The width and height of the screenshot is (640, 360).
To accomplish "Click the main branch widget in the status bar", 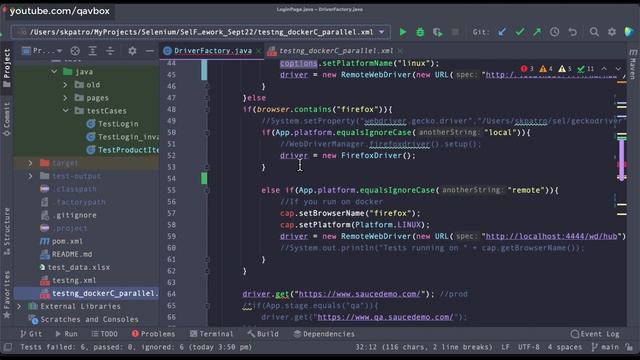I will 605,347.
